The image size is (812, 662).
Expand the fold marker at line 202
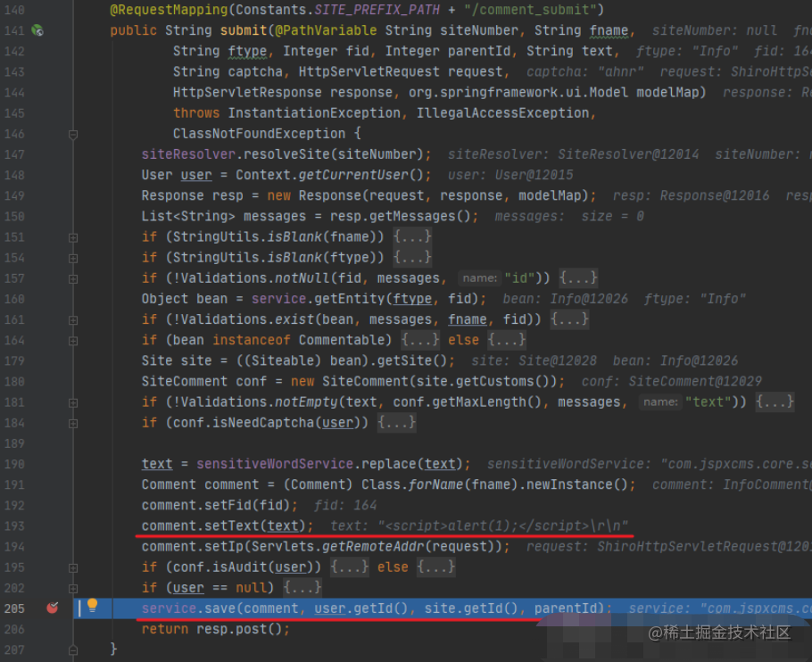tap(73, 589)
